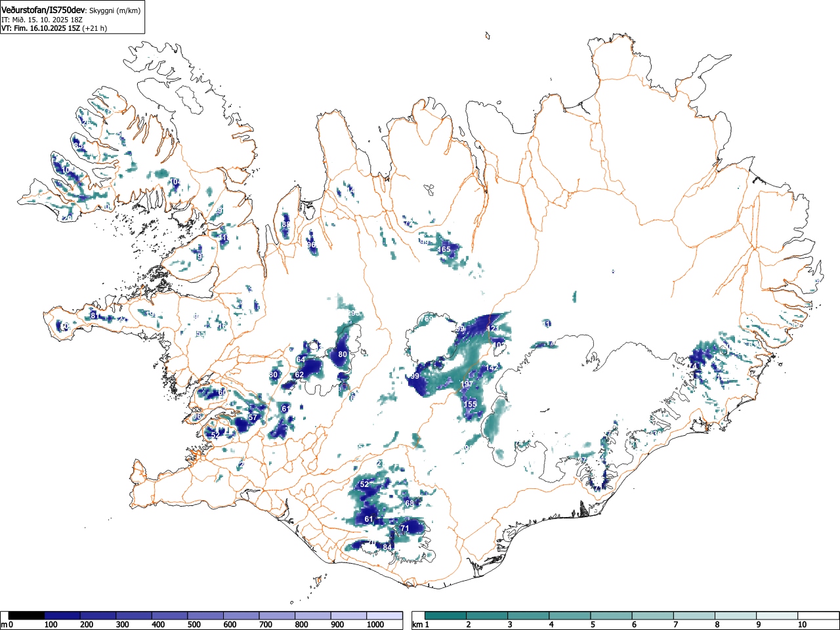
Task: Click the 10 tick label on km legend
Action: [x=802, y=625]
